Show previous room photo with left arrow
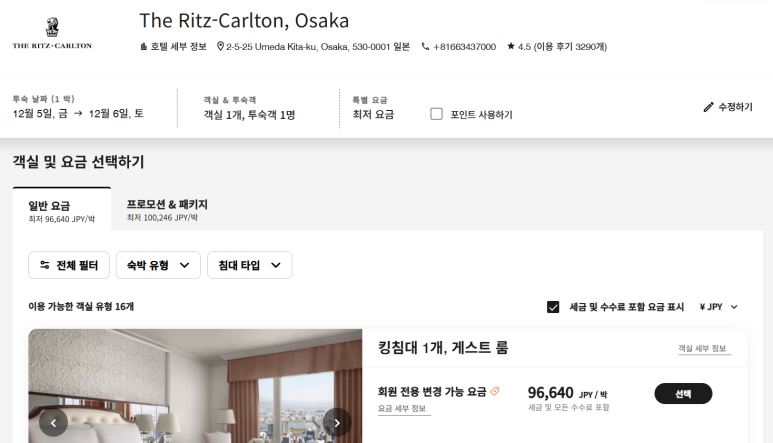Viewport: 773px width, 443px height. click(53, 422)
